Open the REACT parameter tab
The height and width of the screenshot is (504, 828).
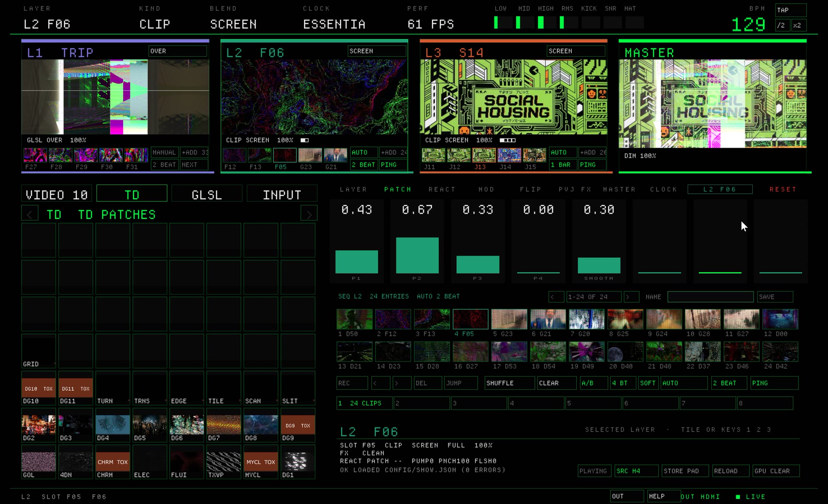click(x=442, y=190)
